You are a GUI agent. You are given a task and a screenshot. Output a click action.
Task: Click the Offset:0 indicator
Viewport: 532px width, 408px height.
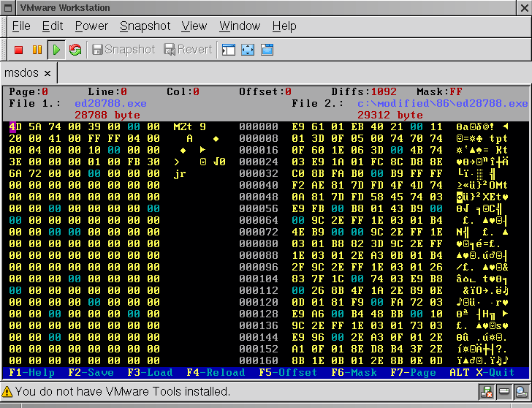click(x=265, y=91)
